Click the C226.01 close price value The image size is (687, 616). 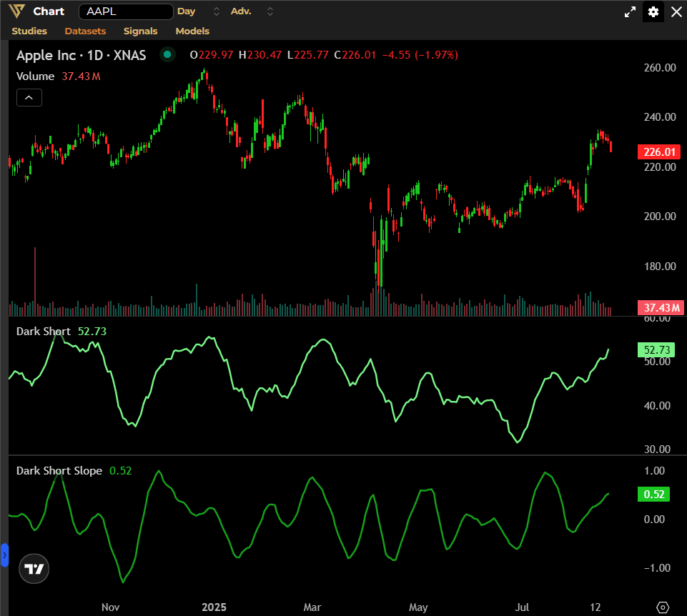pyautogui.click(x=355, y=55)
